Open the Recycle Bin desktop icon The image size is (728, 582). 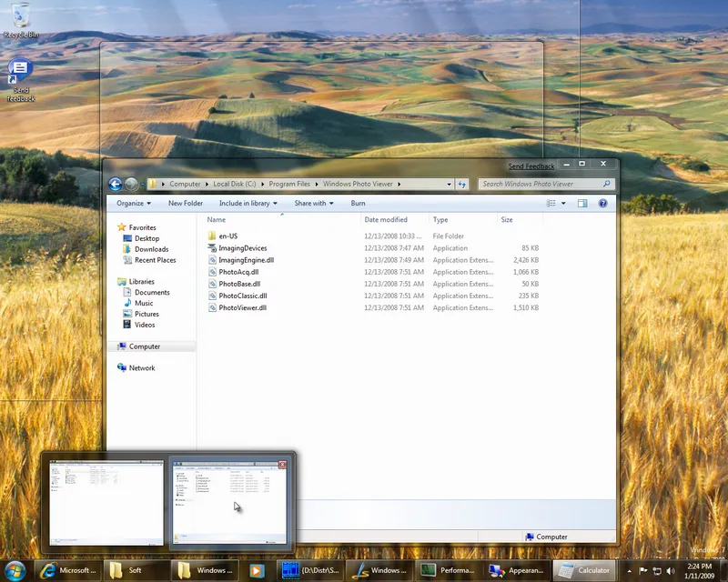(21, 20)
